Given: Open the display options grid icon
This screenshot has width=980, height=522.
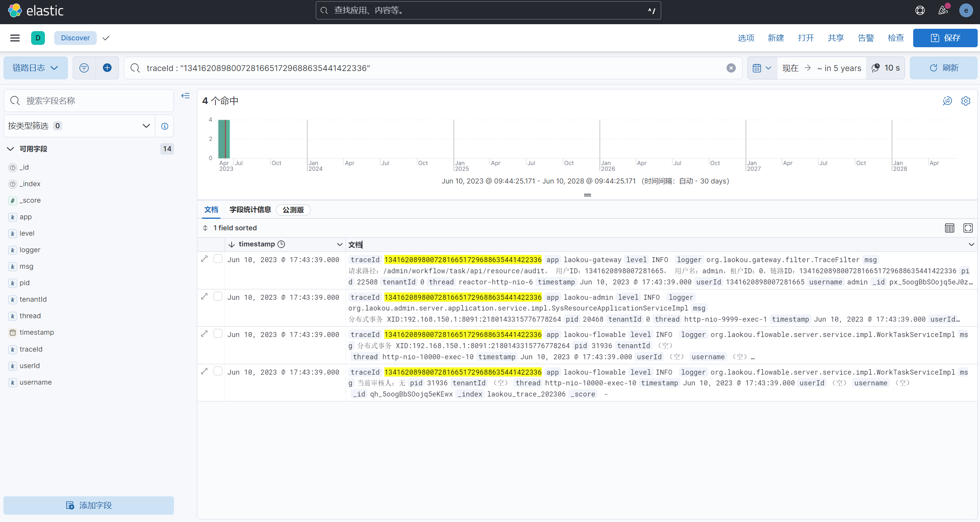Looking at the screenshot, I should point(949,228).
